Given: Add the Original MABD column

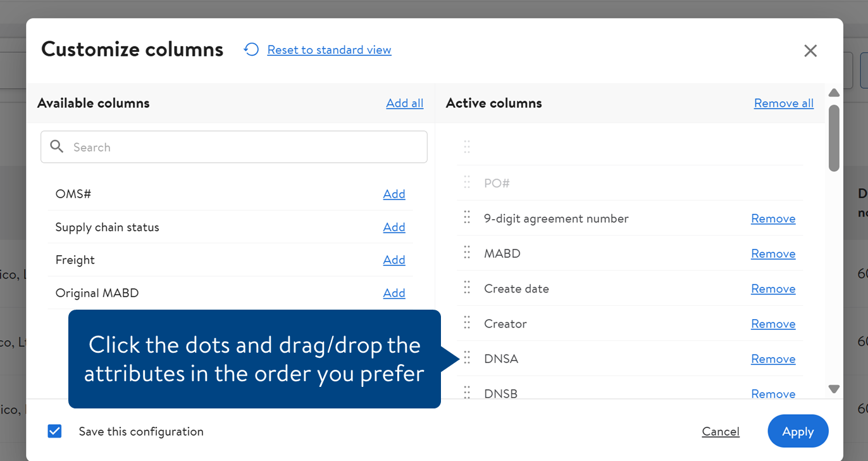Looking at the screenshot, I should click(x=394, y=293).
